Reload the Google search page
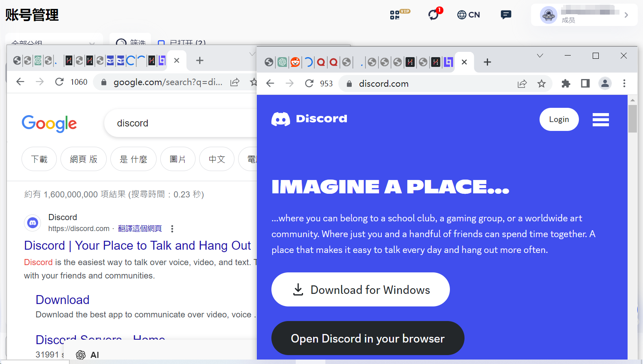The height and width of the screenshot is (364, 643). pyautogui.click(x=59, y=82)
